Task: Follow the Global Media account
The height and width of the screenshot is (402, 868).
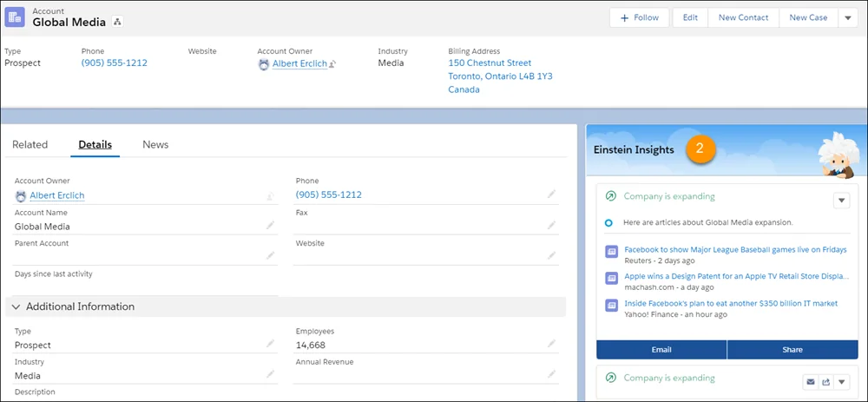Action: (x=640, y=17)
